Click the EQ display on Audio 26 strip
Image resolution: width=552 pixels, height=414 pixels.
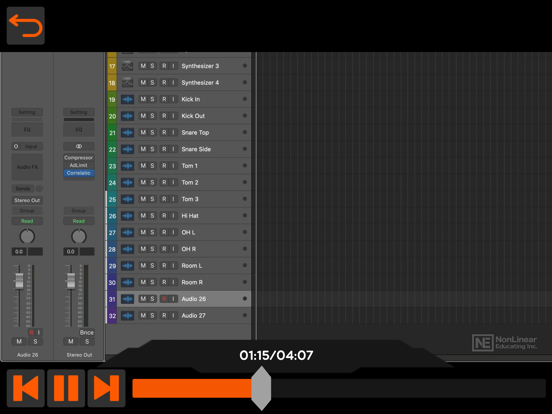point(27,130)
